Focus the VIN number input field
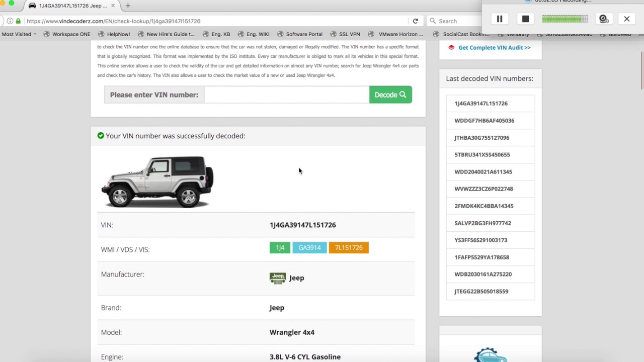The height and width of the screenshot is (362, 644). coord(286,95)
